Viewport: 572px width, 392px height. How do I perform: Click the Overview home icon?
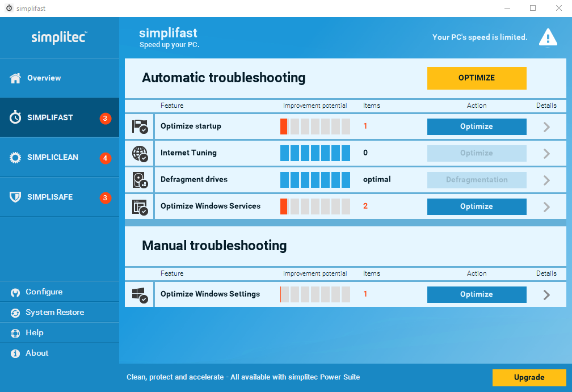[15, 78]
